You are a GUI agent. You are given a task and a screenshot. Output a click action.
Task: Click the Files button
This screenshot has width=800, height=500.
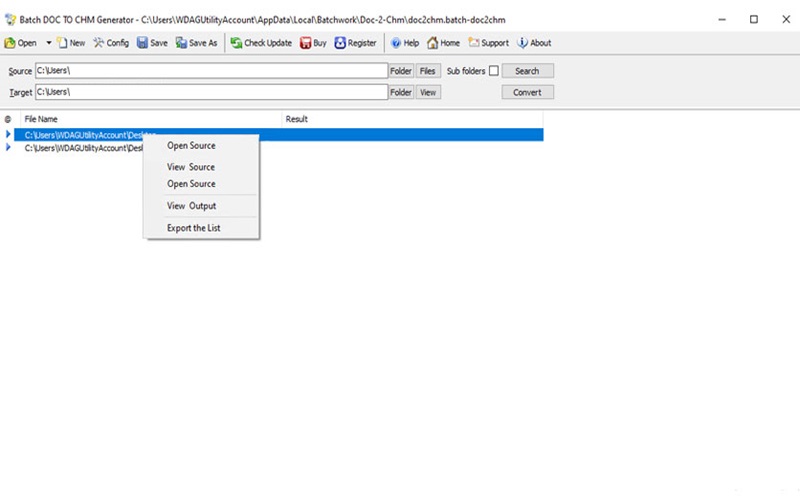point(428,71)
